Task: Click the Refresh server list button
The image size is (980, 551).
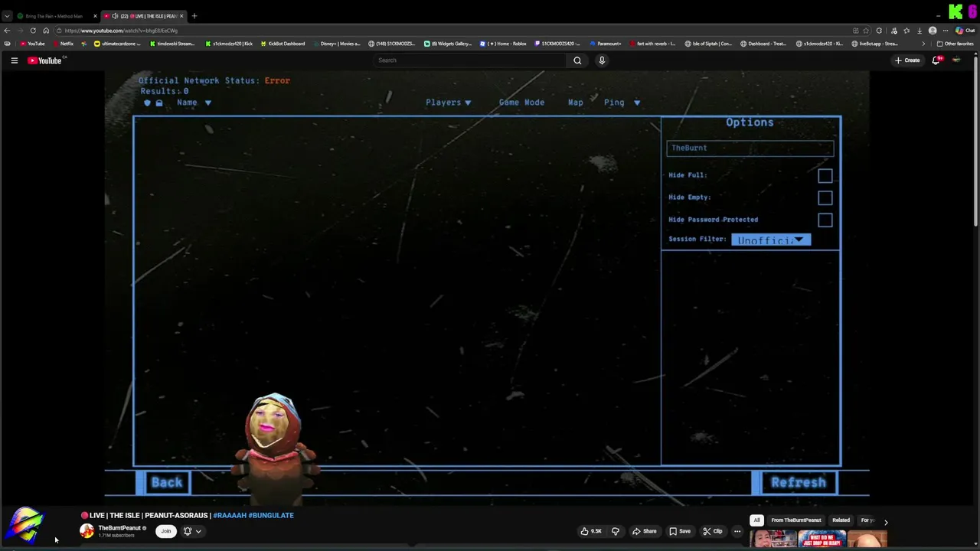Action: point(798,483)
